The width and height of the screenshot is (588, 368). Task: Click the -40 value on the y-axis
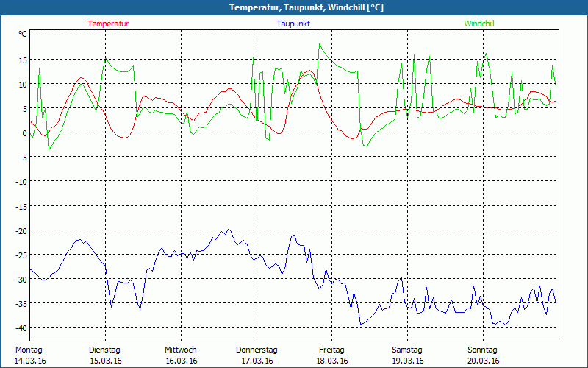(22, 328)
